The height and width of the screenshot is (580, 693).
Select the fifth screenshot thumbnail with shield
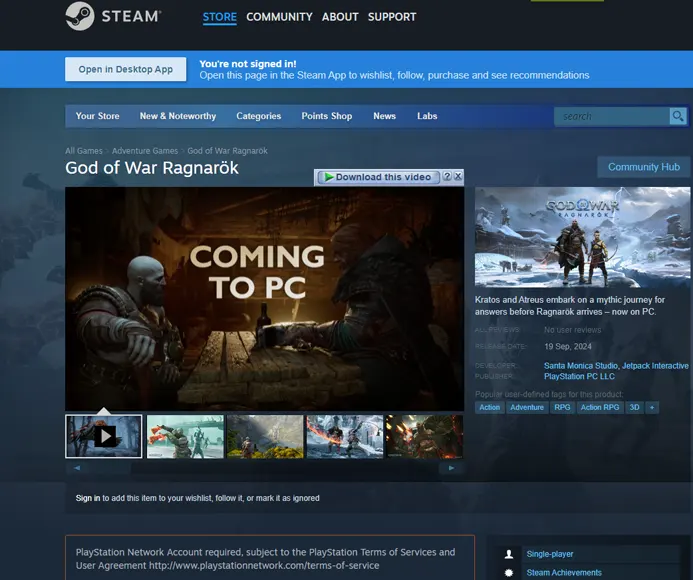[425, 436]
